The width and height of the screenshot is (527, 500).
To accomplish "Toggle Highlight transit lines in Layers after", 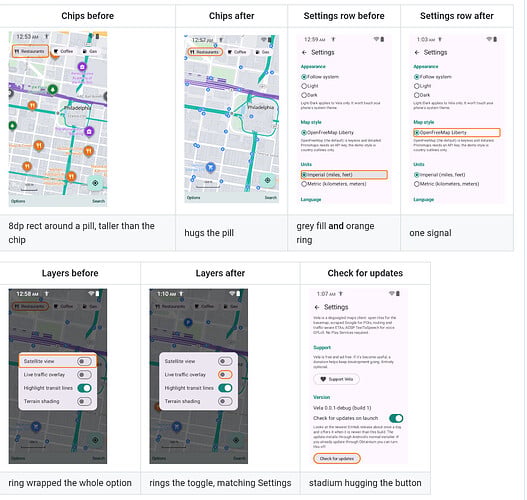I will [225, 388].
